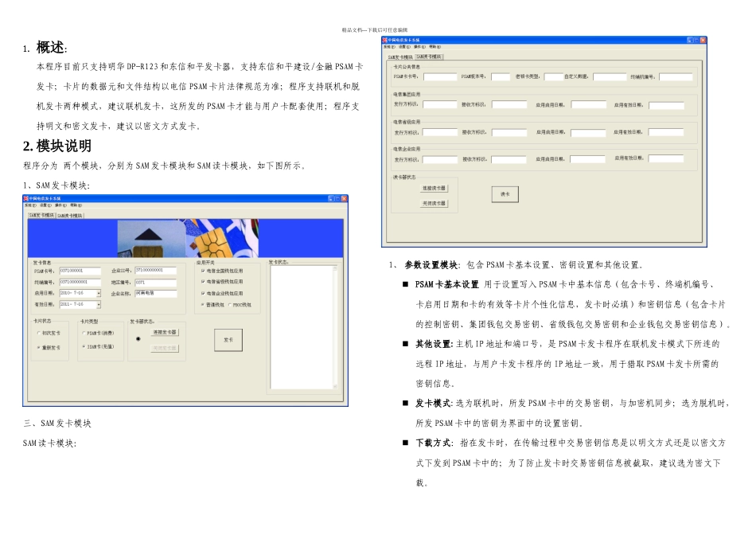This screenshot has width=756, height=535.
Task: Click the bold '下载方式' bullet text
Action: click(x=434, y=443)
